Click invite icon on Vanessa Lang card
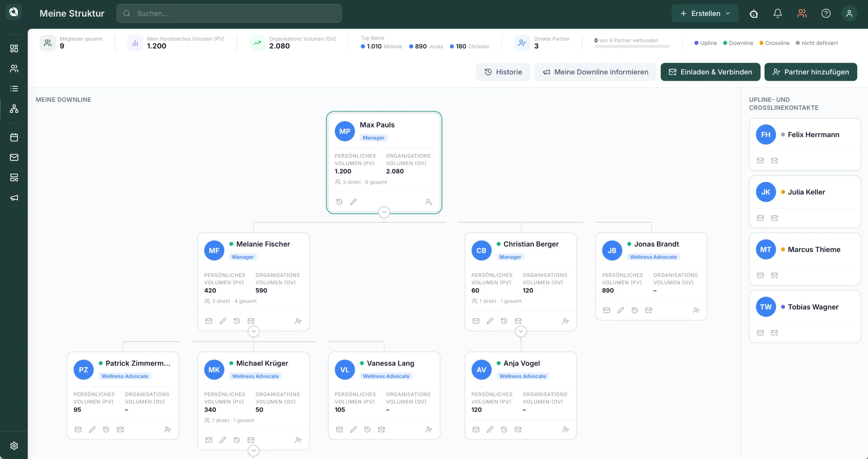The height and width of the screenshot is (459, 868). tap(382, 430)
